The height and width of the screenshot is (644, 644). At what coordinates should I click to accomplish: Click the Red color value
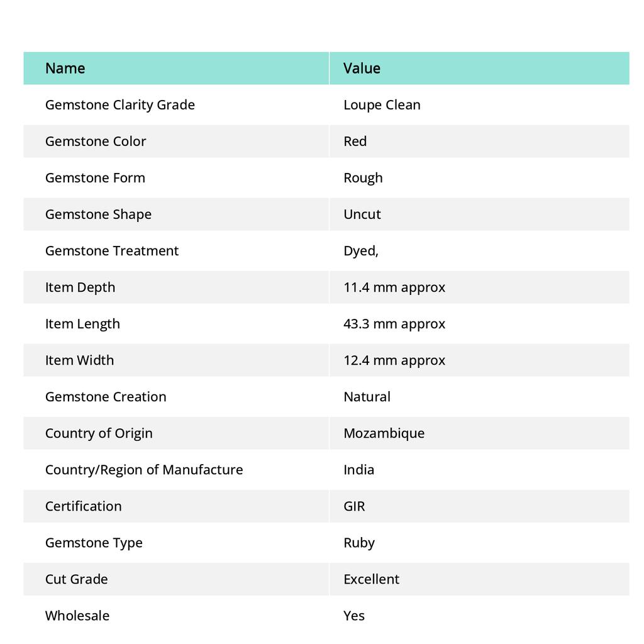355,142
